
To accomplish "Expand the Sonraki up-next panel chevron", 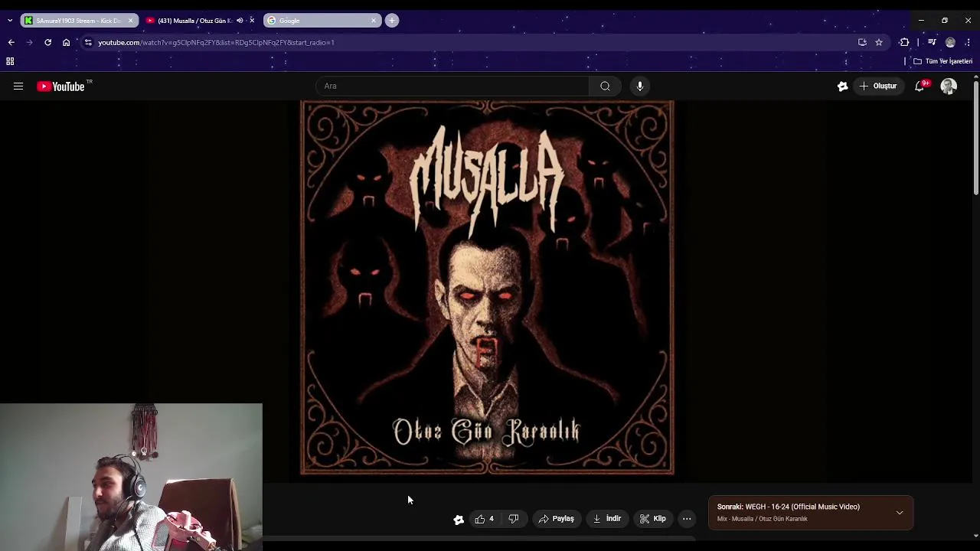I will tap(900, 513).
